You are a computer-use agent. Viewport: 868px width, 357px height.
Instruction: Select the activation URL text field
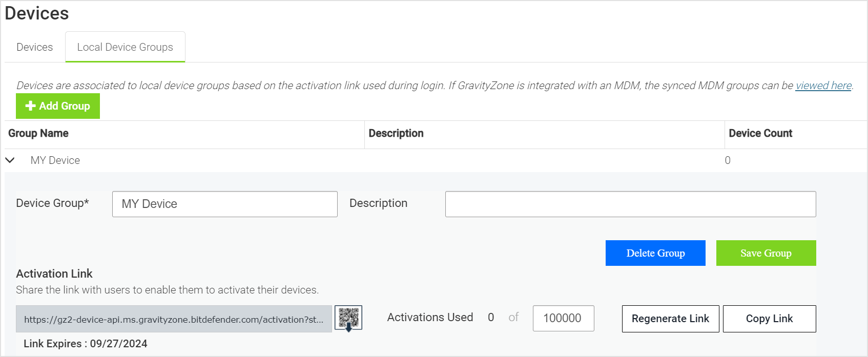[x=174, y=319]
